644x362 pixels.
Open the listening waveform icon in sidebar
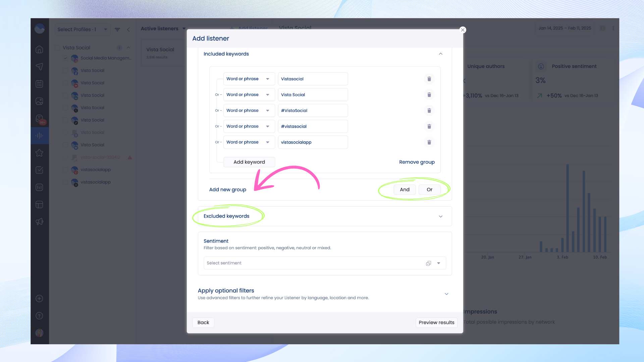click(x=39, y=135)
